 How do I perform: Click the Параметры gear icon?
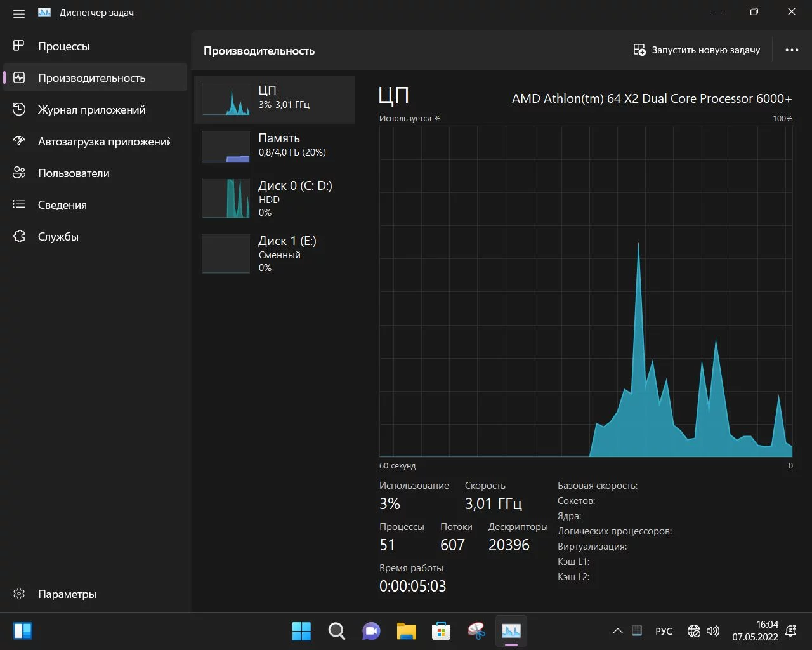click(x=19, y=594)
